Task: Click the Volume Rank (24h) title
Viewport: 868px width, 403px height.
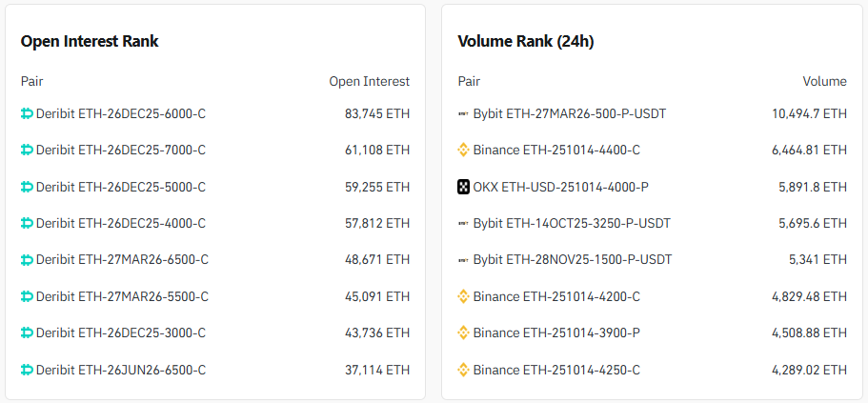Action: 526,41
